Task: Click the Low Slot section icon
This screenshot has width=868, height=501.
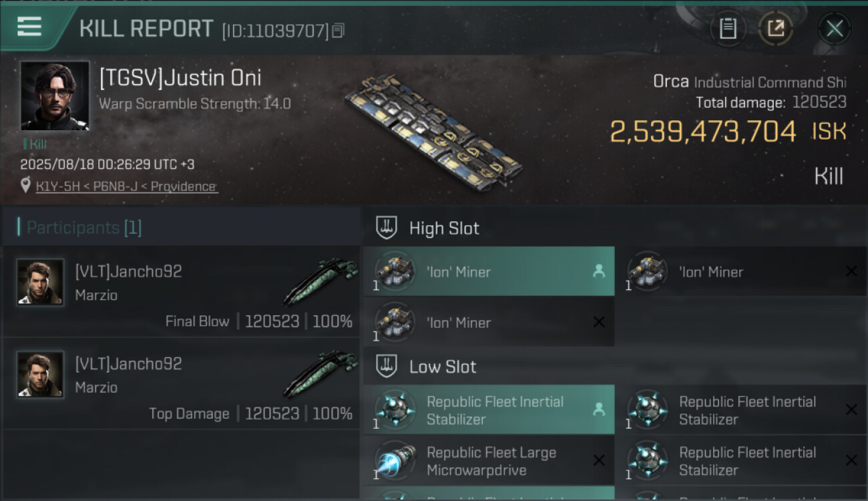Action: coord(387,366)
